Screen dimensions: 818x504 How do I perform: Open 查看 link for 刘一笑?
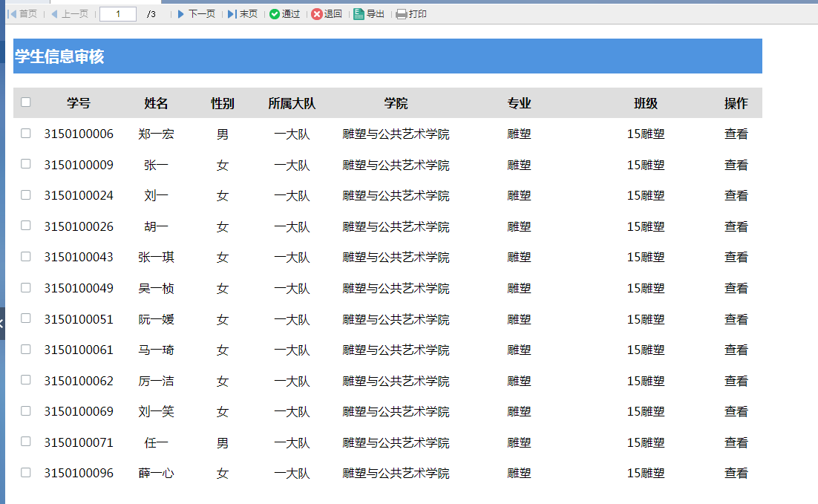[x=736, y=411]
